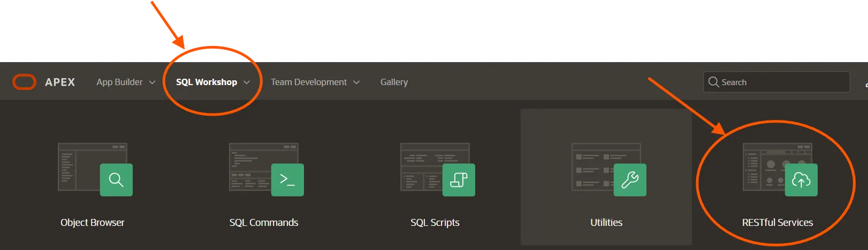Click the SQL Commands label
The height and width of the screenshot is (250, 868).
click(264, 222)
